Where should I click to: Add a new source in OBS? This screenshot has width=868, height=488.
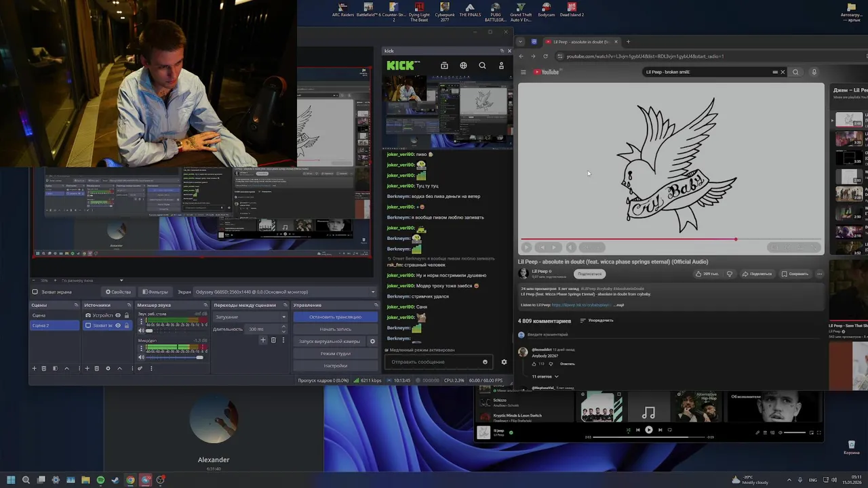[x=87, y=369]
